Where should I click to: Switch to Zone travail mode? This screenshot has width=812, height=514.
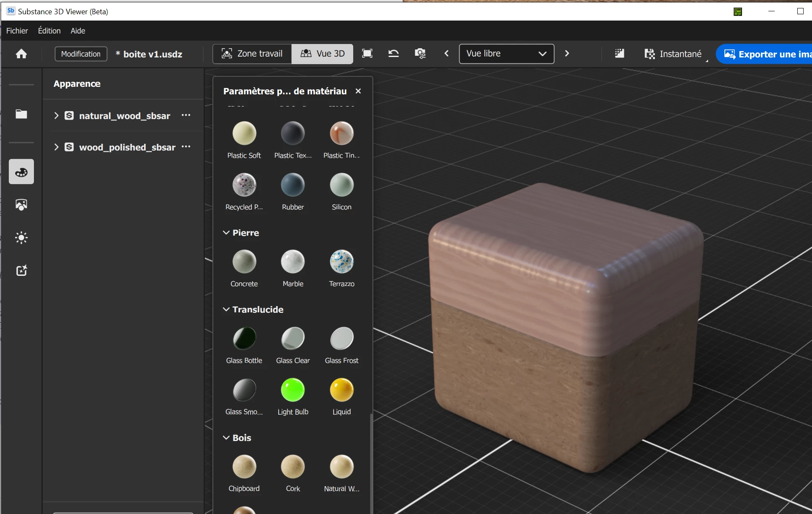tap(252, 54)
